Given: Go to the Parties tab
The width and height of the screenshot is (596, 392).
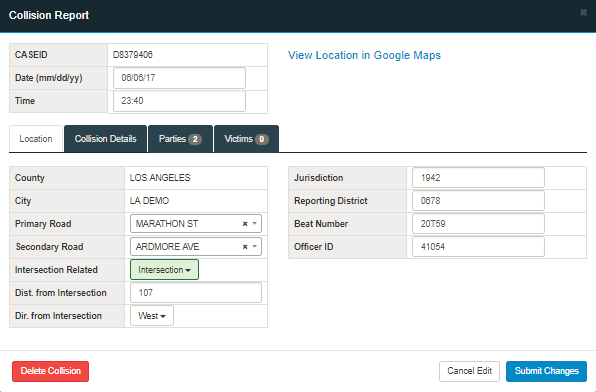Looking at the screenshot, I should click(x=180, y=139).
